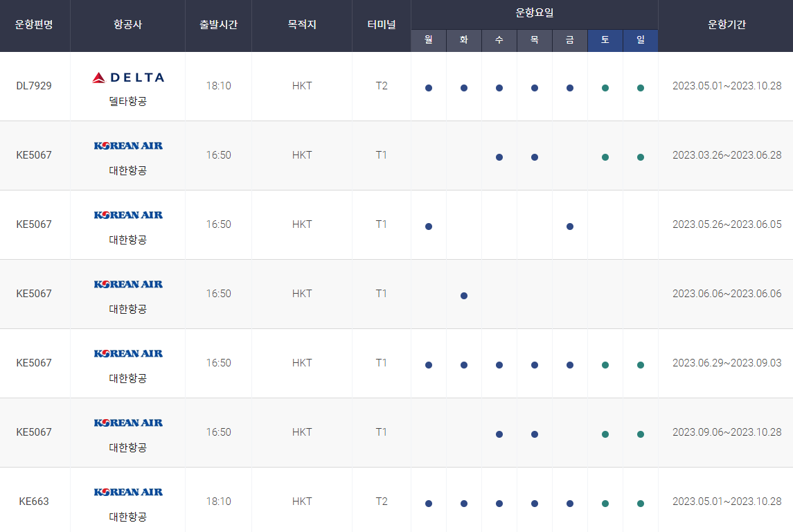Select the 화 (Tuesday) day column header
The image size is (793, 532).
[x=464, y=40]
